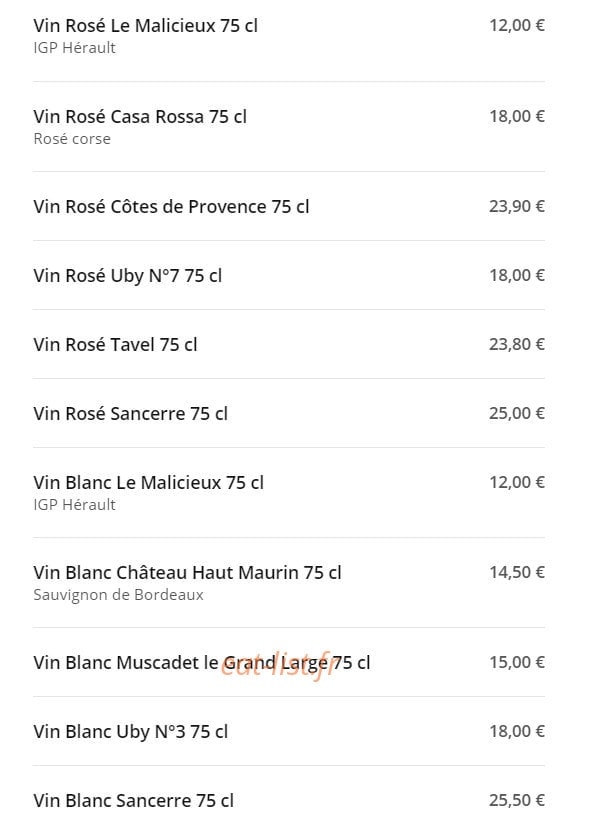Click the 12,00 € Rosé Malicieux price
This screenshot has width=606, height=827.
517,25
